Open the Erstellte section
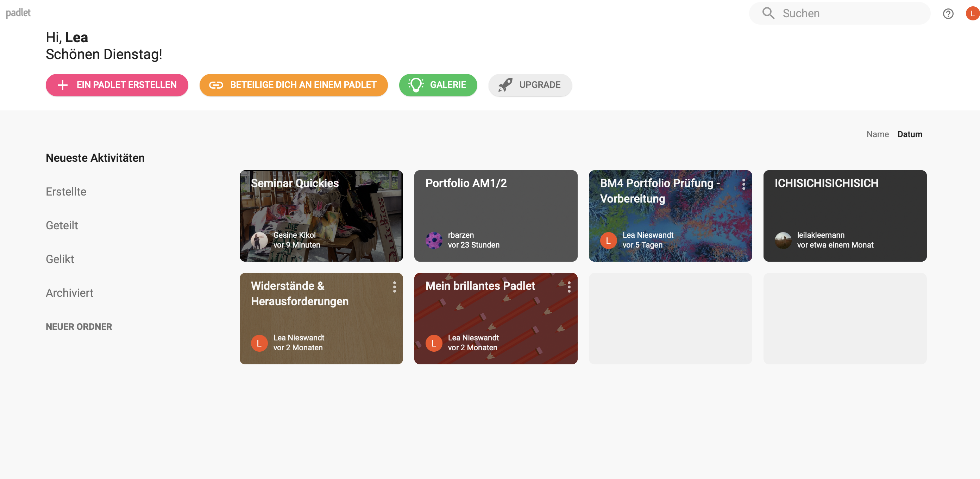Image resolution: width=980 pixels, height=479 pixels. [66, 192]
